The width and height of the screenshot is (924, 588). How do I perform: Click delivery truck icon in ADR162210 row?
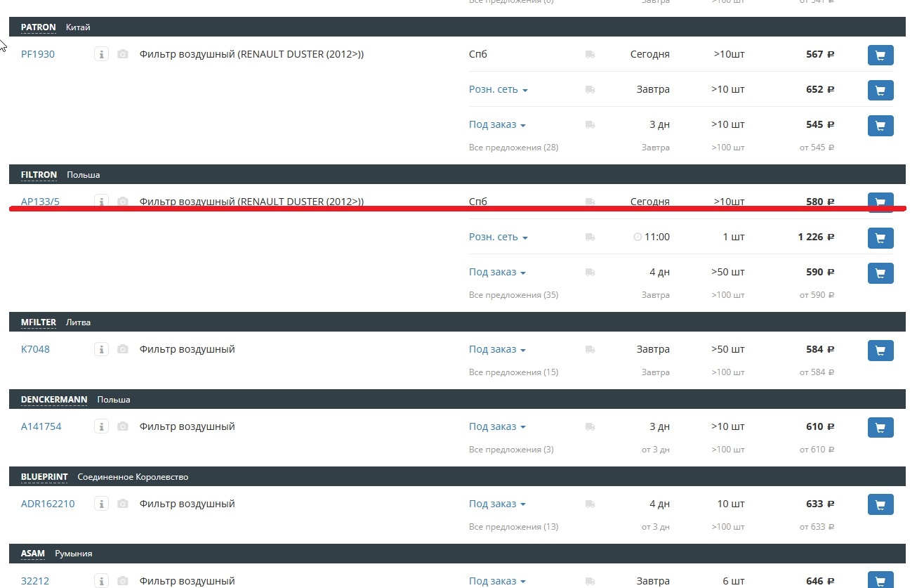pos(590,504)
